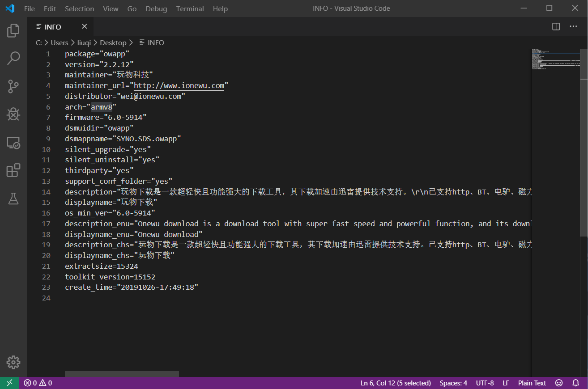Expand the C: breadcrumb segment

pyautogui.click(x=39, y=42)
